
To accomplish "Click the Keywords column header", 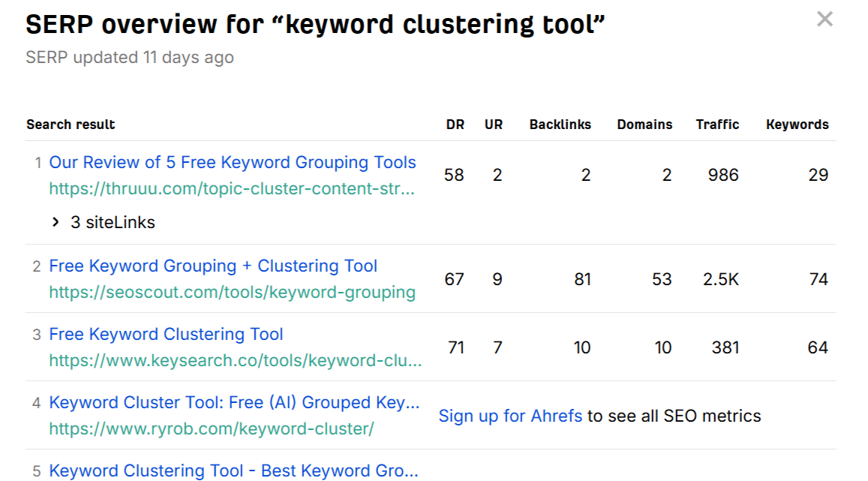I will click(797, 125).
